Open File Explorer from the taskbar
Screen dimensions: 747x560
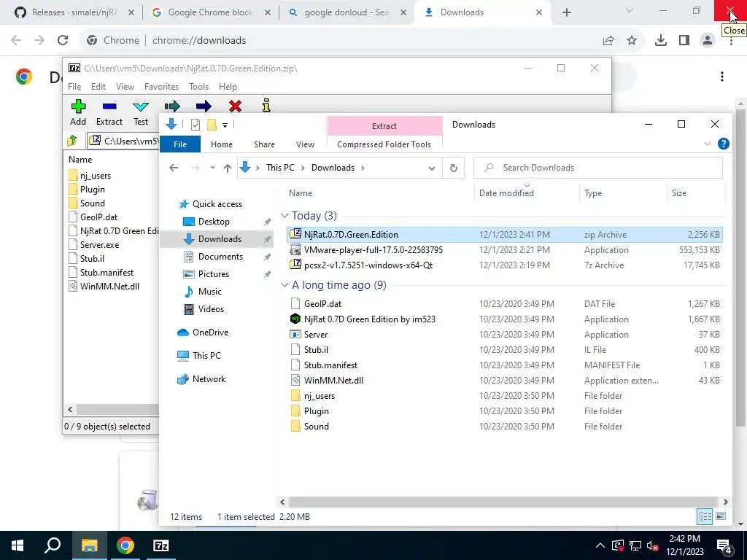[x=89, y=545]
